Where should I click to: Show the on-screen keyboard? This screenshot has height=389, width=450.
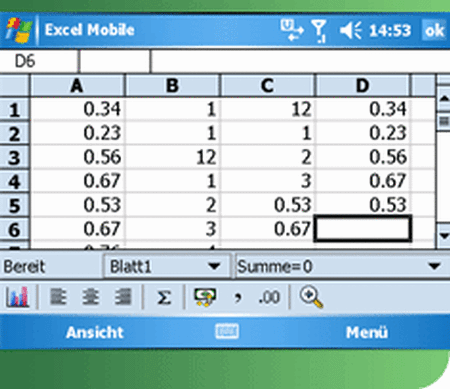(x=227, y=332)
